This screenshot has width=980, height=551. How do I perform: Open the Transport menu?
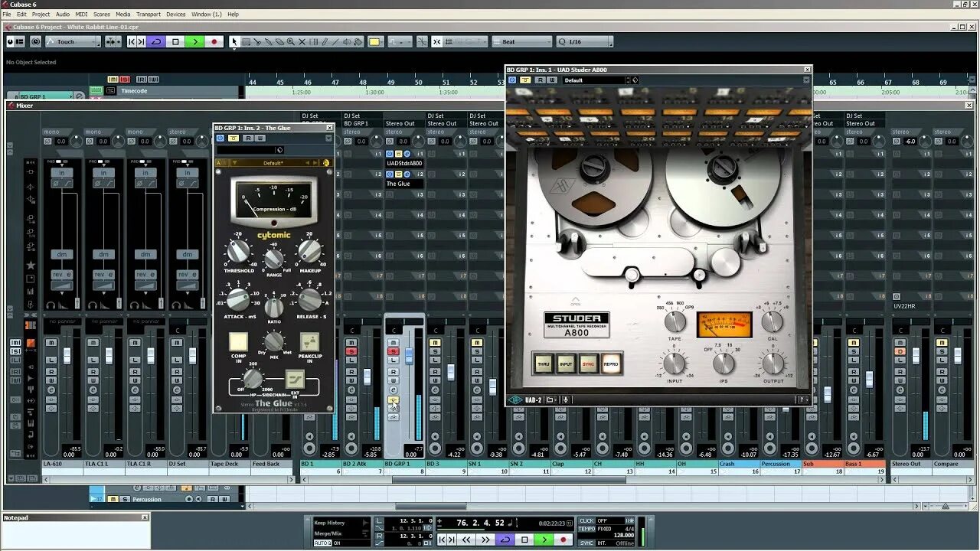tap(149, 14)
